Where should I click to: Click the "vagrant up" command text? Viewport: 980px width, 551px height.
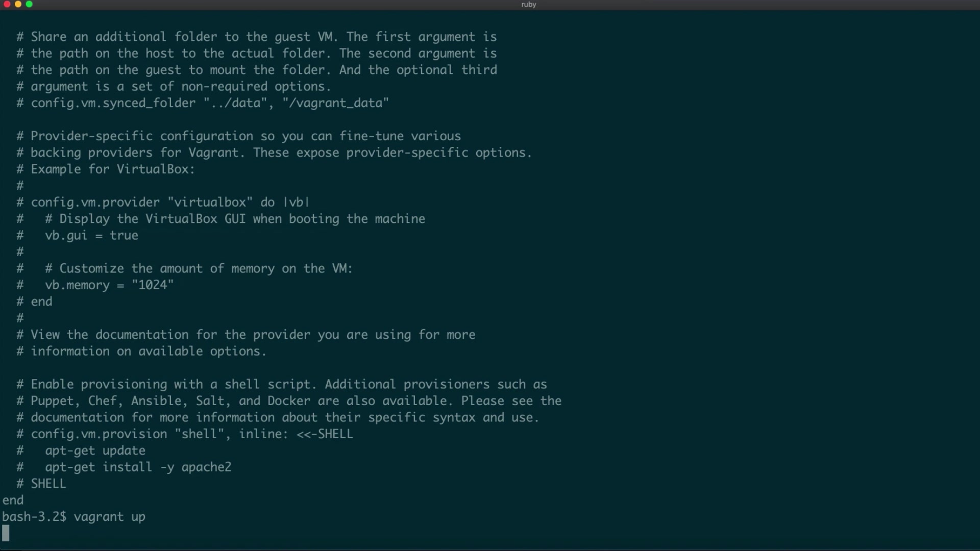109,517
